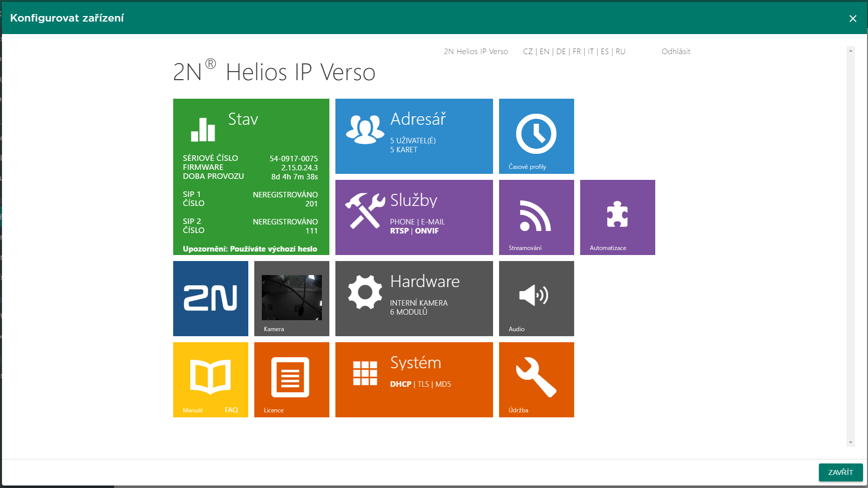Click the default password warning text

pyautogui.click(x=250, y=249)
